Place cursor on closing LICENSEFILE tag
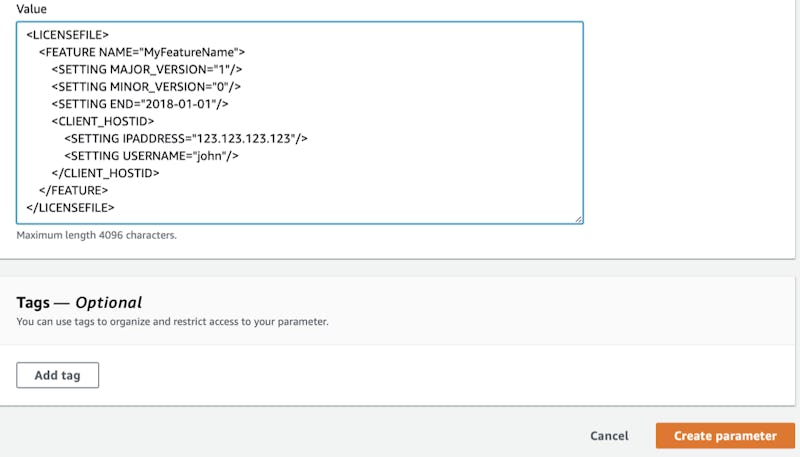 (x=70, y=207)
